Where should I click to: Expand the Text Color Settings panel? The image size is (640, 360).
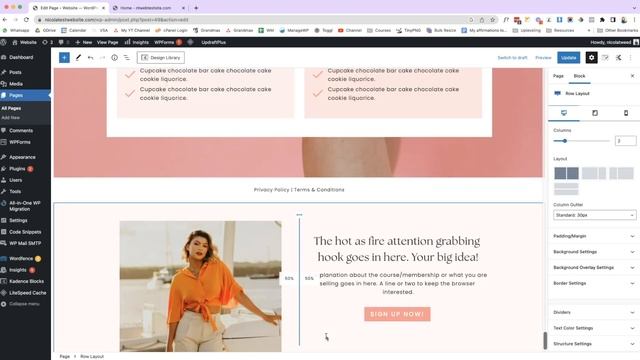tap(594, 328)
